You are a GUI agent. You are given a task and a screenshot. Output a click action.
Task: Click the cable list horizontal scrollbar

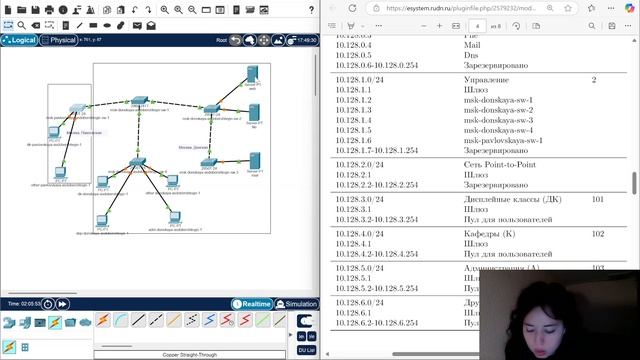click(117, 346)
